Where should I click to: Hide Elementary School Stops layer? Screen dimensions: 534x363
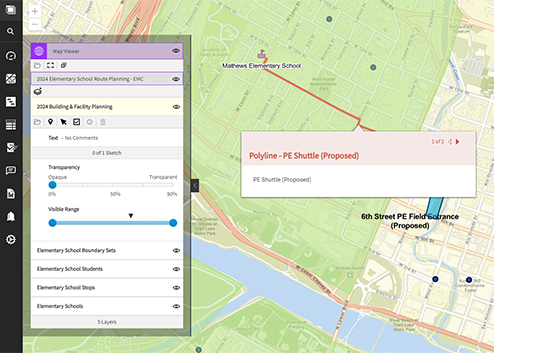pos(176,288)
